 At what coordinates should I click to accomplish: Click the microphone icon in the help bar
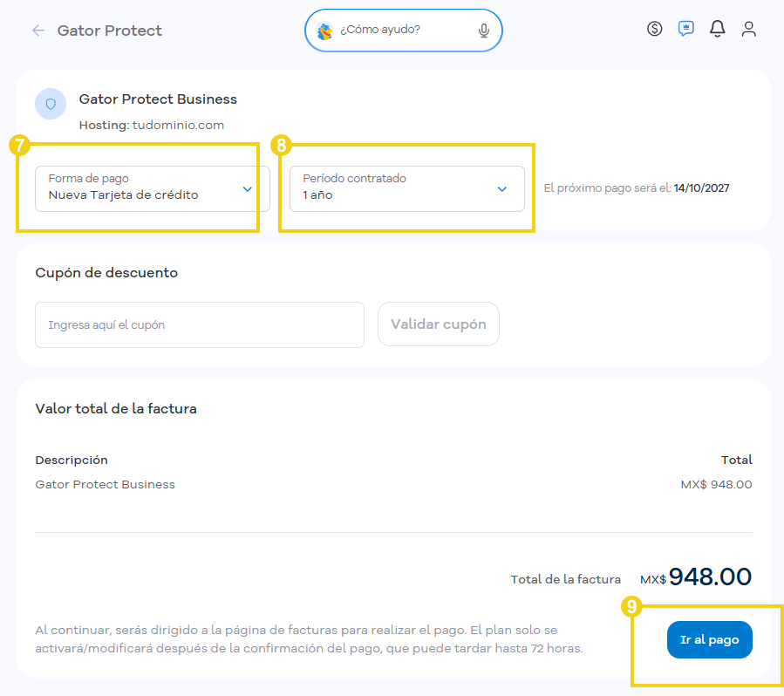point(483,31)
